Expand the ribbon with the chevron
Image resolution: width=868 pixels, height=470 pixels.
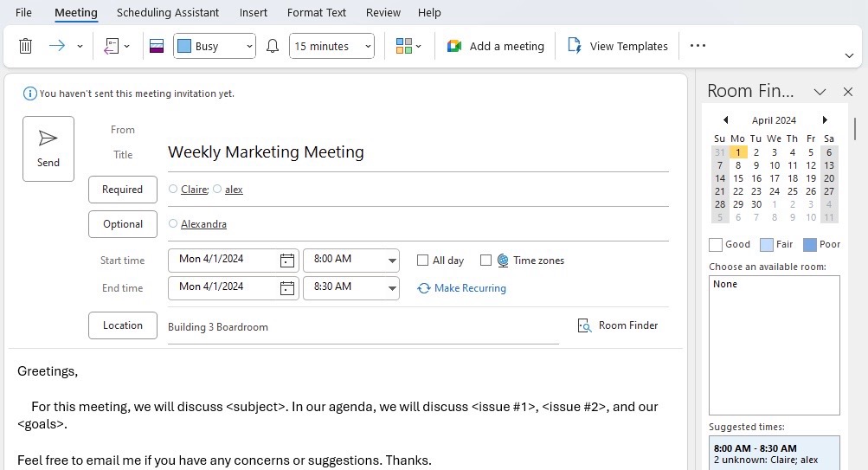(x=849, y=56)
